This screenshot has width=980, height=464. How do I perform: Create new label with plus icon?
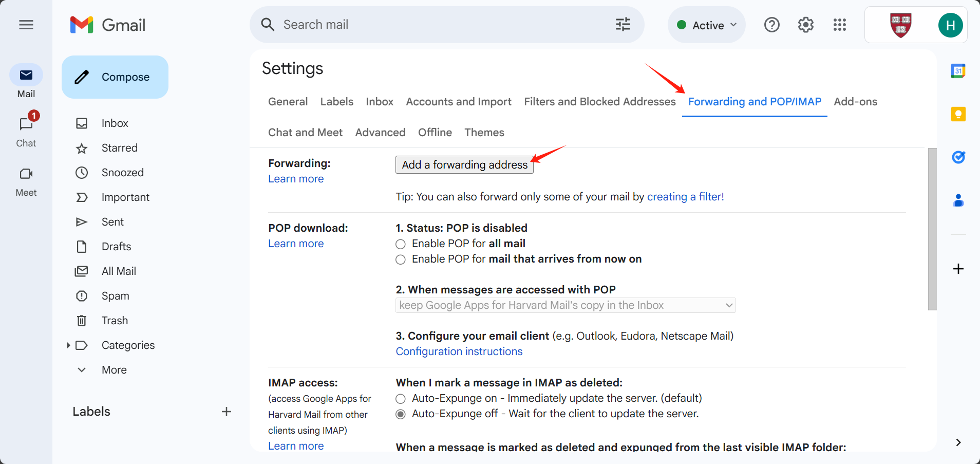tap(227, 412)
